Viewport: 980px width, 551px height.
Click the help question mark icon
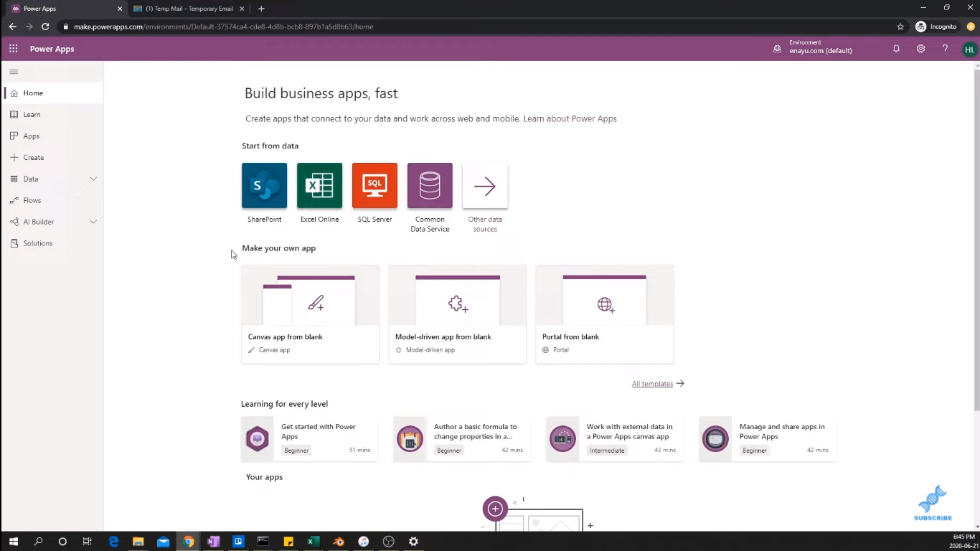coord(945,49)
